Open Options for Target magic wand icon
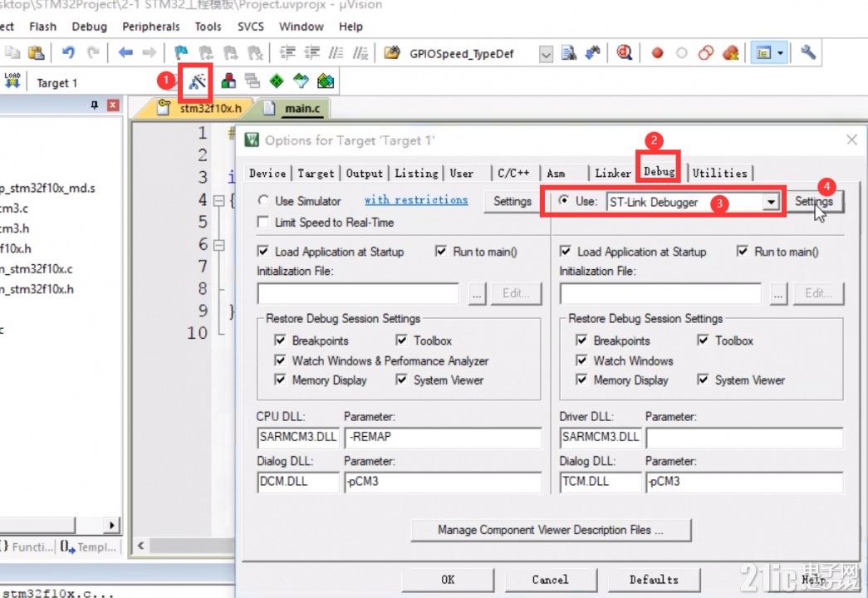The height and width of the screenshot is (598, 868). coord(197,82)
